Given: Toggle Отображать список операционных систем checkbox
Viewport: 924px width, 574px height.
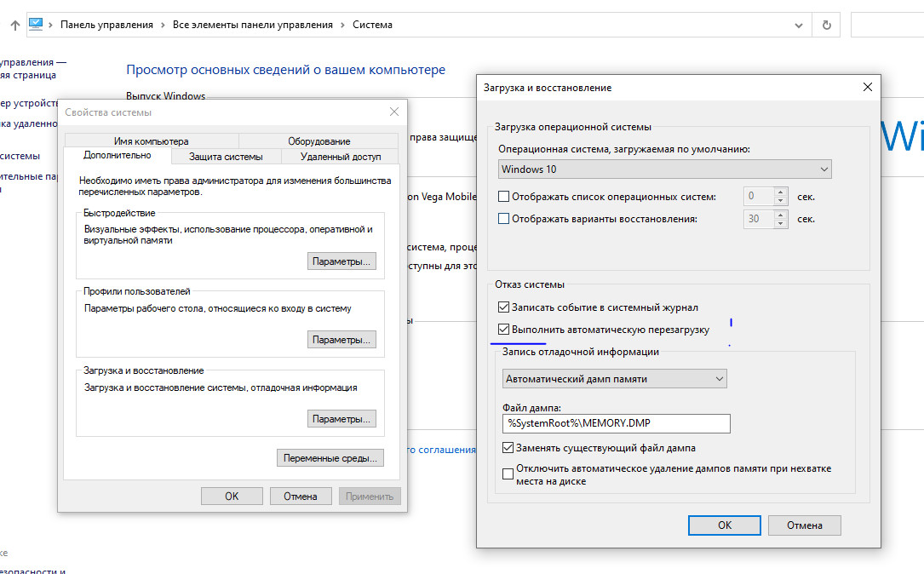Looking at the screenshot, I should pyautogui.click(x=504, y=197).
